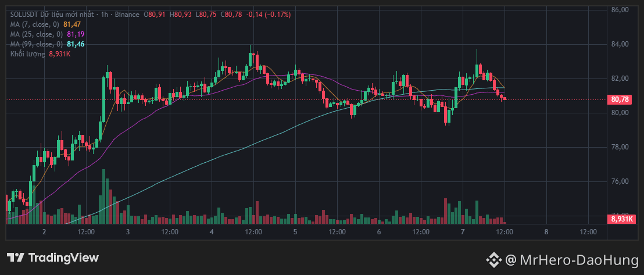Click the close price value C80,78
The width and height of the screenshot is (644, 275).
pyautogui.click(x=231, y=15)
